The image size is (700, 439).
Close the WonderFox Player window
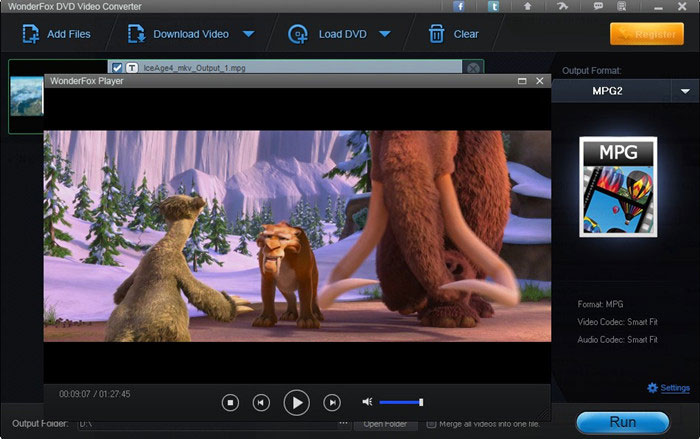pyautogui.click(x=540, y=81)
